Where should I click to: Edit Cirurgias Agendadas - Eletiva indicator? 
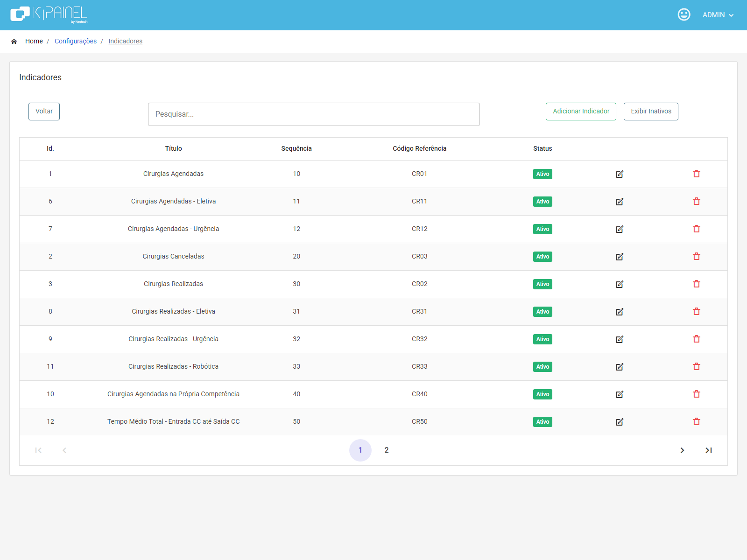tap(620, 202)
